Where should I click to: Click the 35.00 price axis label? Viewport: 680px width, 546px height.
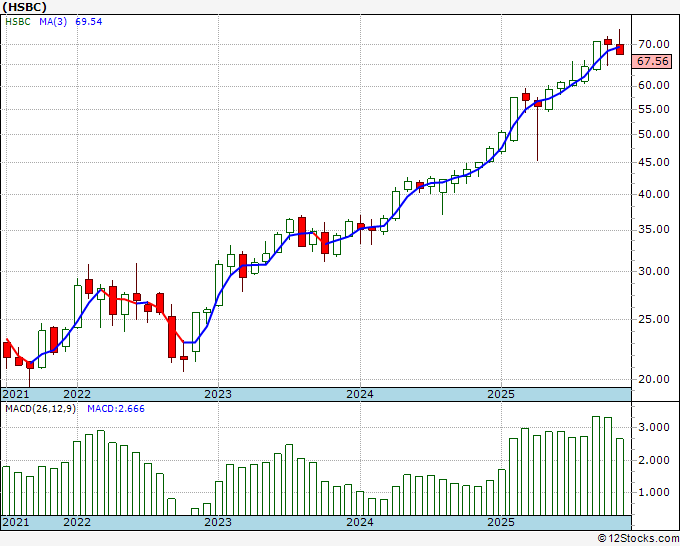click(x=654, y=230)
